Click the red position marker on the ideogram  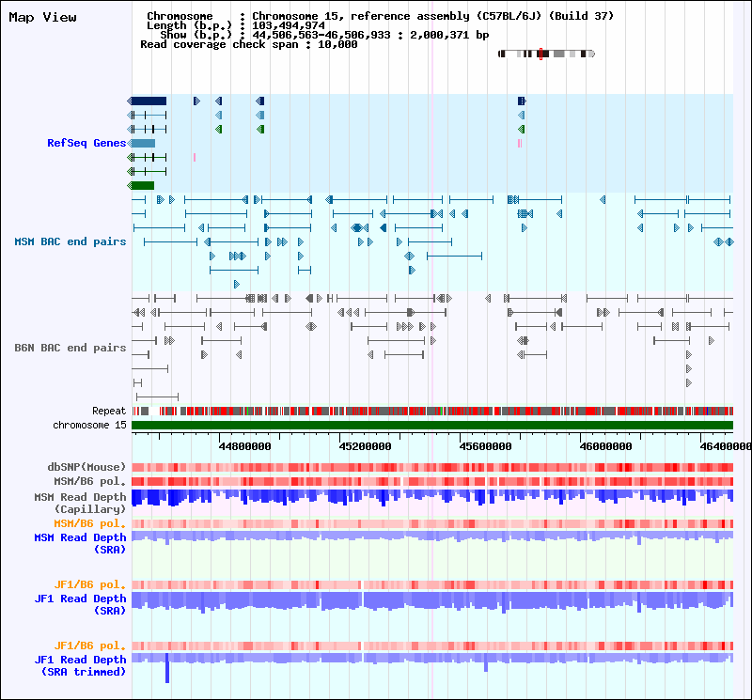tap(540, 54)
